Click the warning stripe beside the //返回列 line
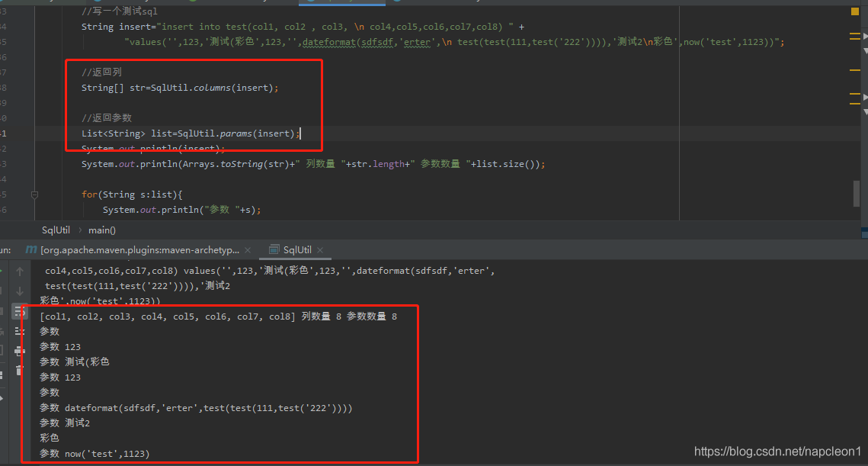This screenshot has width=868, height=466. [x=855, y=70]
